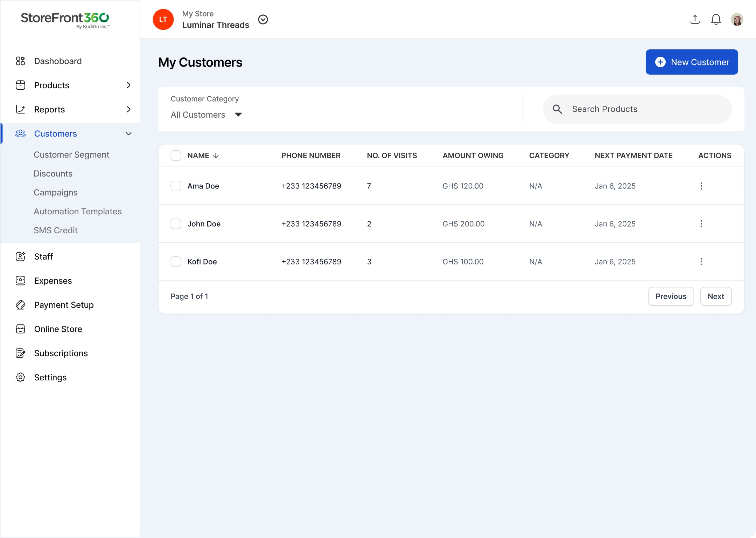Click the Payment Setup sidebar icon

(x=21, y=305)
